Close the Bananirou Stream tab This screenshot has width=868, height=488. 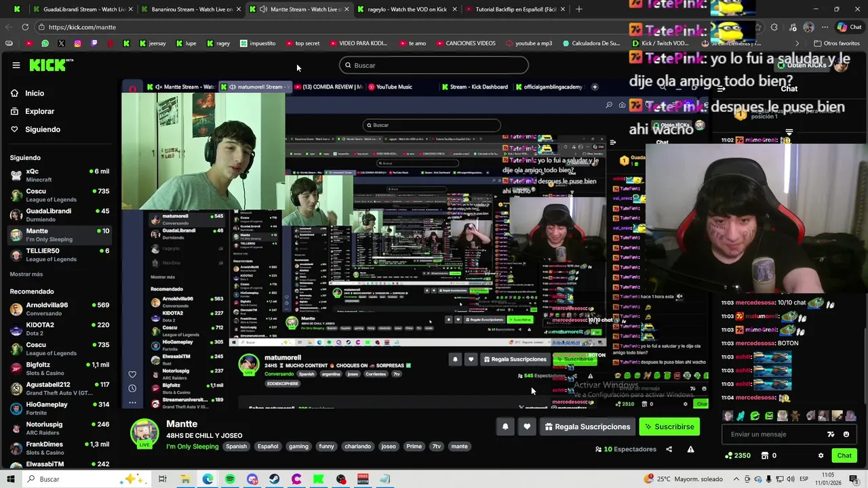(x=239, y=9)
